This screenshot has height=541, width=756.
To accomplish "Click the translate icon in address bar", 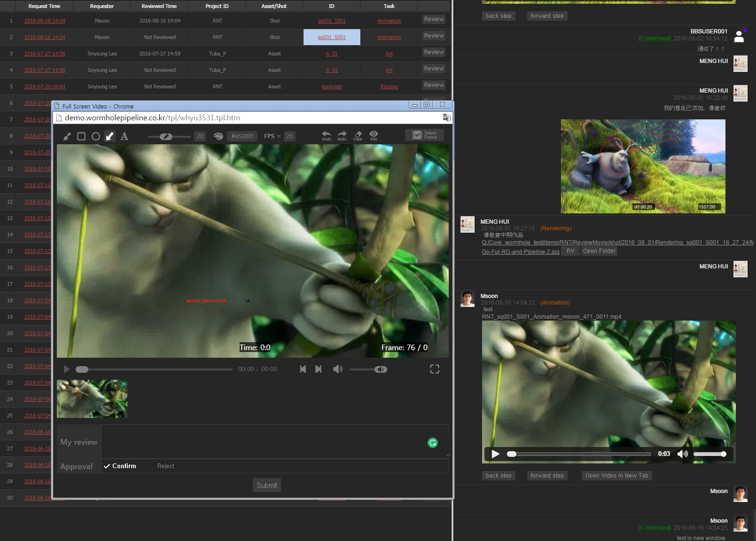I will tap(446, 118).
